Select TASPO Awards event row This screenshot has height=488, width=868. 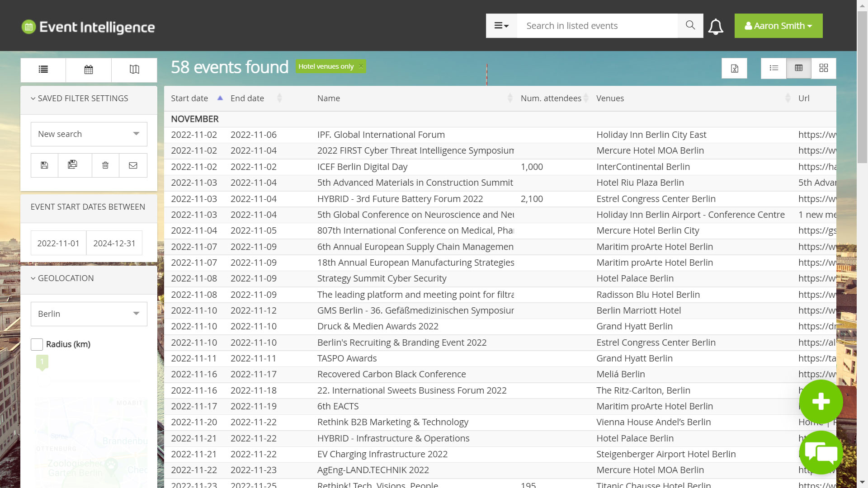coord(500,358)
